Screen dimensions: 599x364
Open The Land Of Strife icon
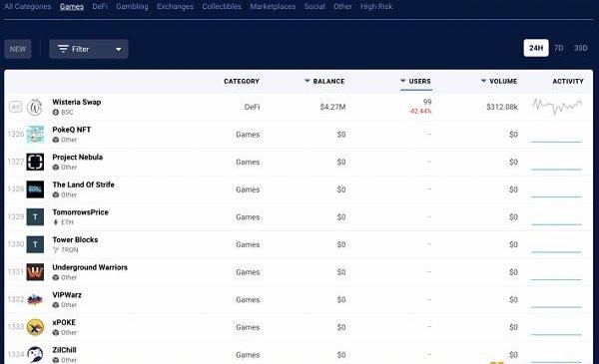(x=35, y=189)
